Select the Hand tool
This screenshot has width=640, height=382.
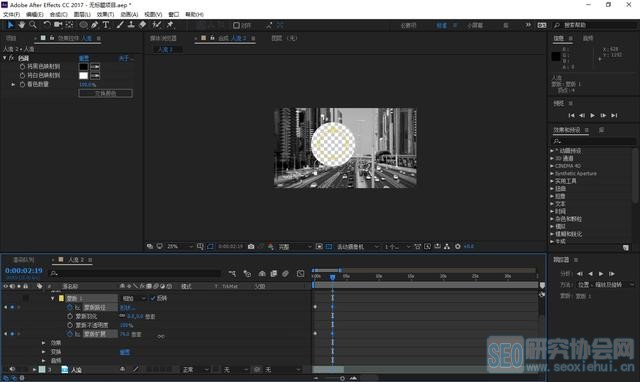click(21, 25)
